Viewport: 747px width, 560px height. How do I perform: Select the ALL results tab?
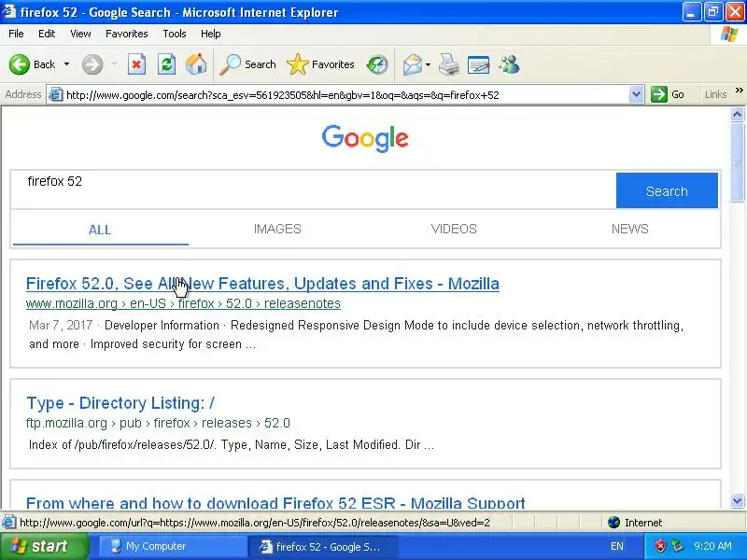[x=100, y=230]
